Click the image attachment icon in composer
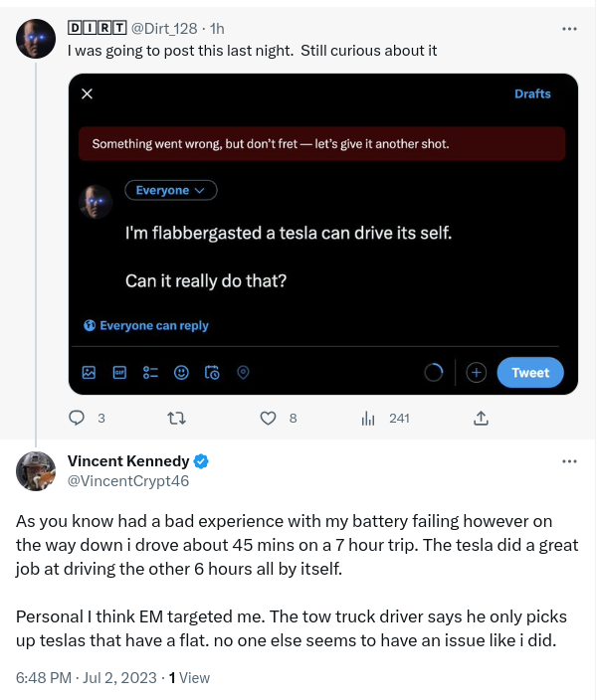This screenshot has height=700, width=597. point(89,373)
